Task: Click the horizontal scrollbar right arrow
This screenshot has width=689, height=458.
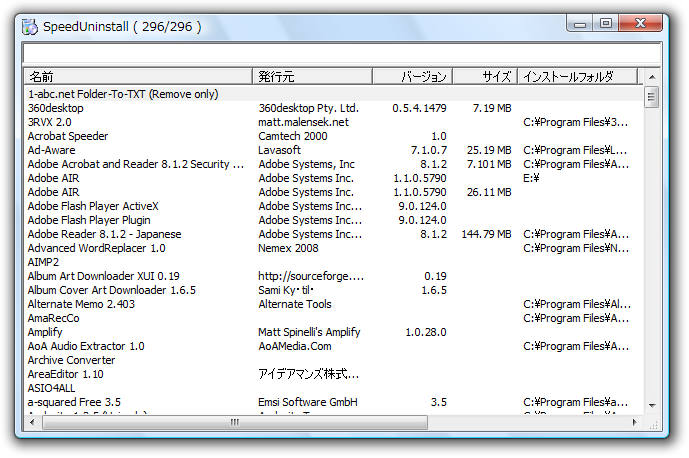Action: click(x=635, y=422)
